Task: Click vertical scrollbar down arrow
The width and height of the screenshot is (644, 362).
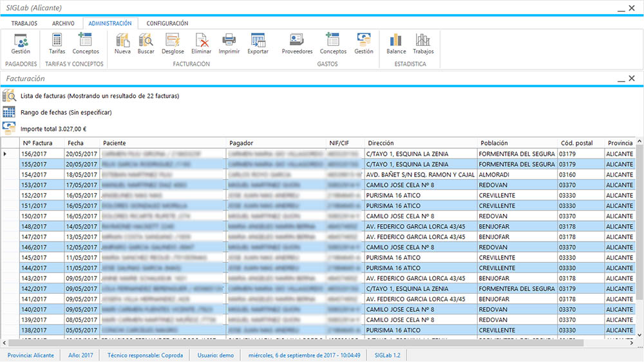Action: [x=639, y=336]
